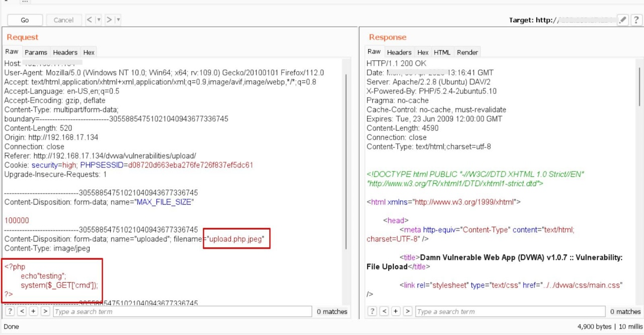Click the response search next (>) button
This screenshot has height=335, width=644.
(x=408, y=311)
